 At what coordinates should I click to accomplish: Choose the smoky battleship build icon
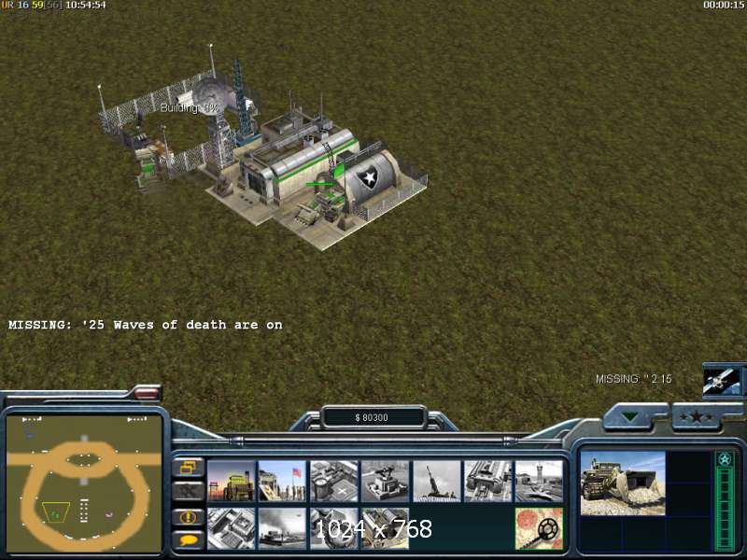point(282,528)
